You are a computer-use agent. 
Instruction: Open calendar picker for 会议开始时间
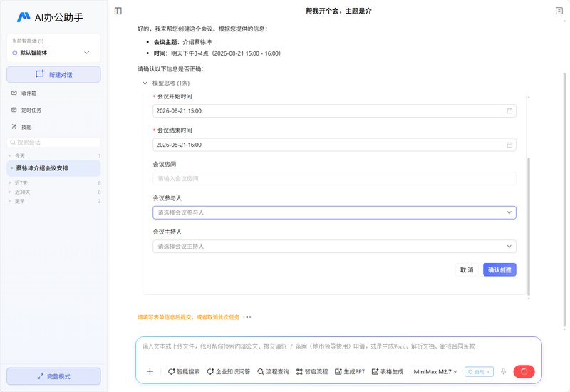point(509,111)
